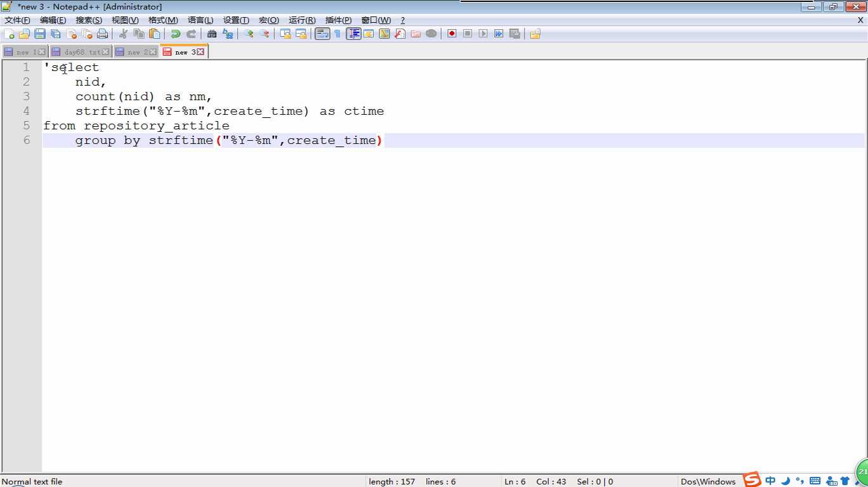868x487 pixels.
Task: Click the Sogou input method S icon
Action: click(752, 480)
